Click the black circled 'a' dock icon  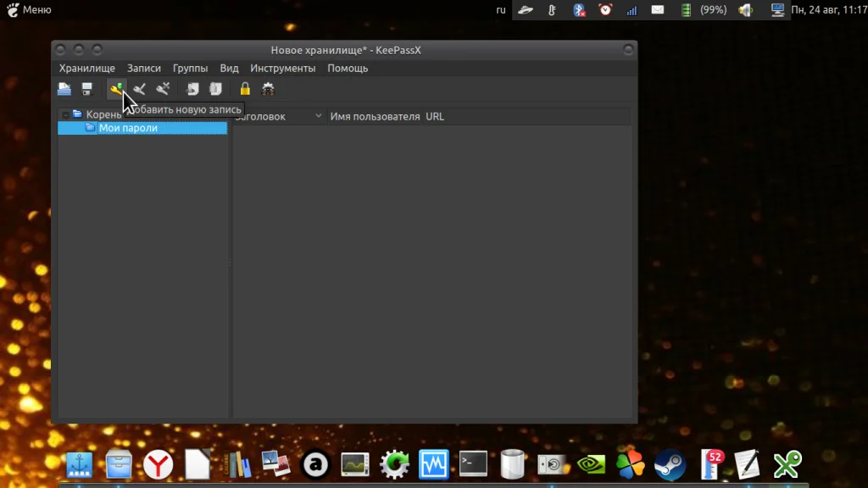[315, 464]
